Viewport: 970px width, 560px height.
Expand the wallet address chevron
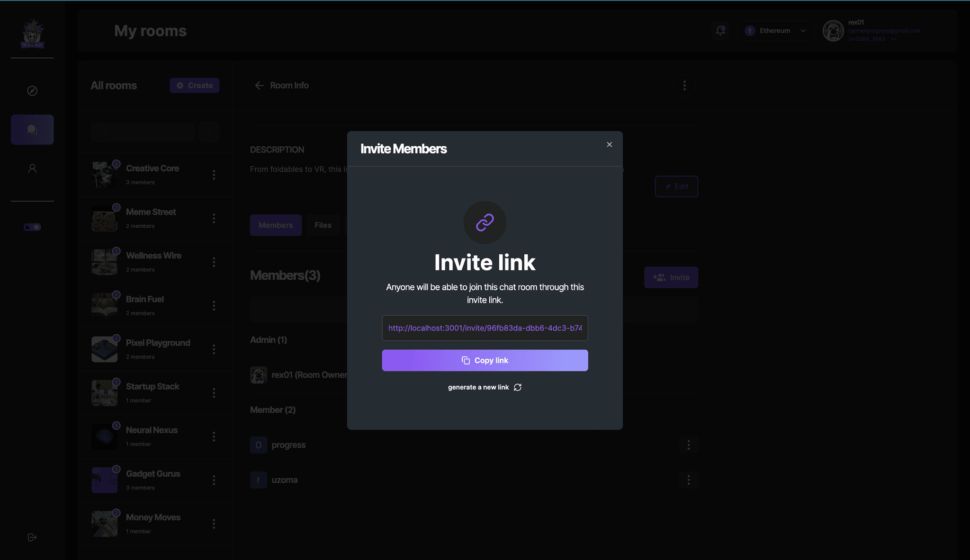[x=894, y=39]
